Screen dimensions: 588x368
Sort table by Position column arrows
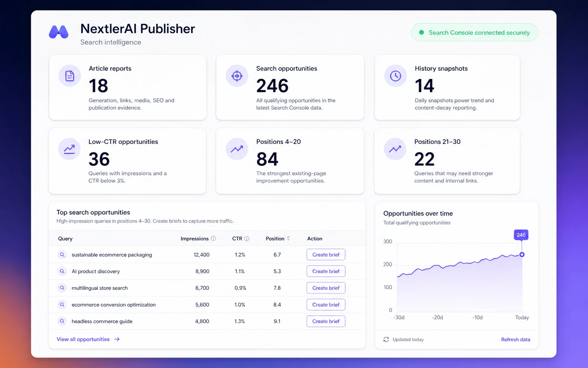click(288, 239)
